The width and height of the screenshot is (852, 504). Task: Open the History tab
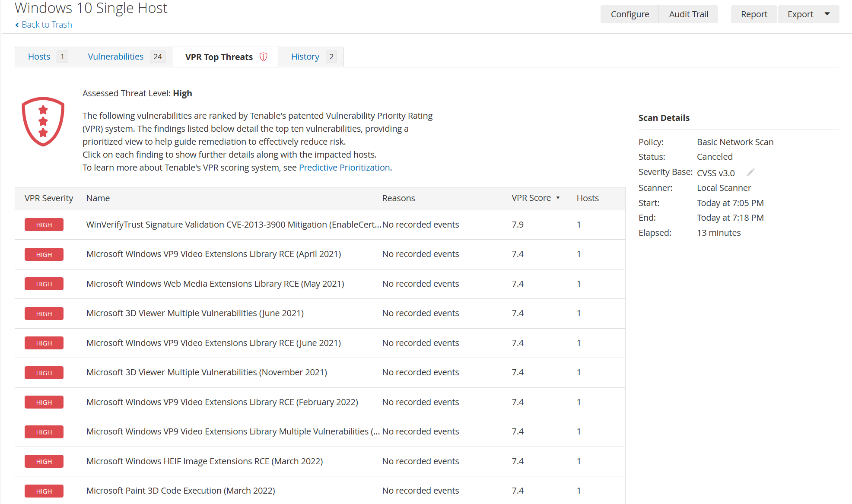tap(305, 56)
